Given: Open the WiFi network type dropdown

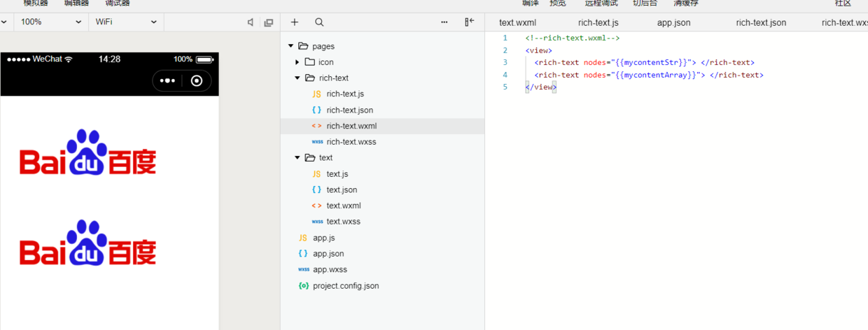Looking at the screenshot, I should coord(126,22).
